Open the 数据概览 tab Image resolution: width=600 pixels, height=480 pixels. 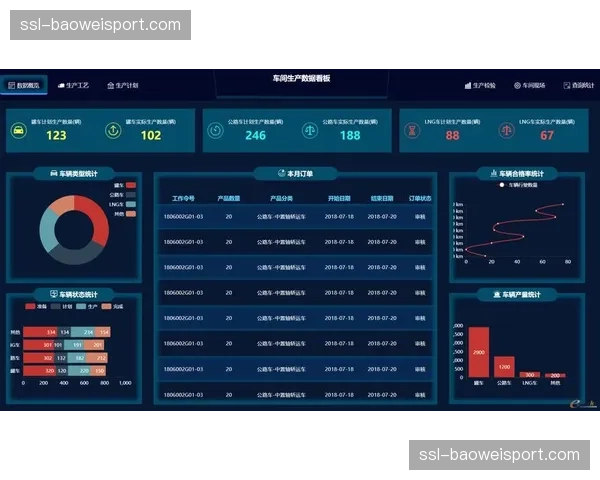pos(23,86)
